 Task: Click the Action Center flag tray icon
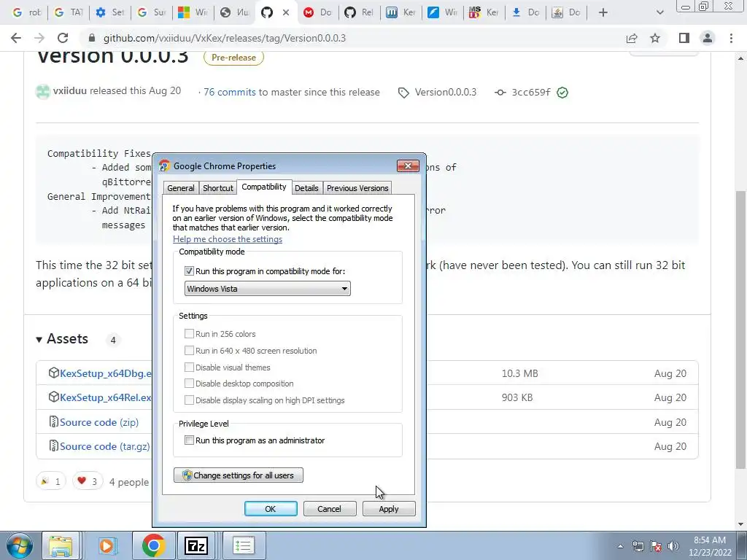(656, 546)
